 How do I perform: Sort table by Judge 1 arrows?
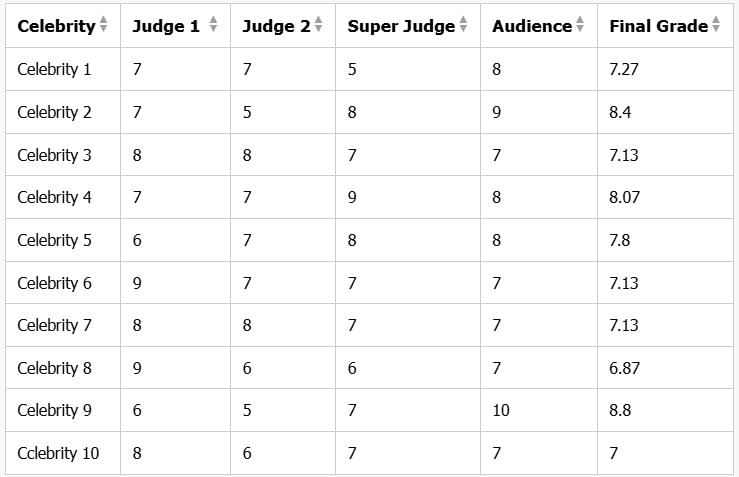(213, 26)
